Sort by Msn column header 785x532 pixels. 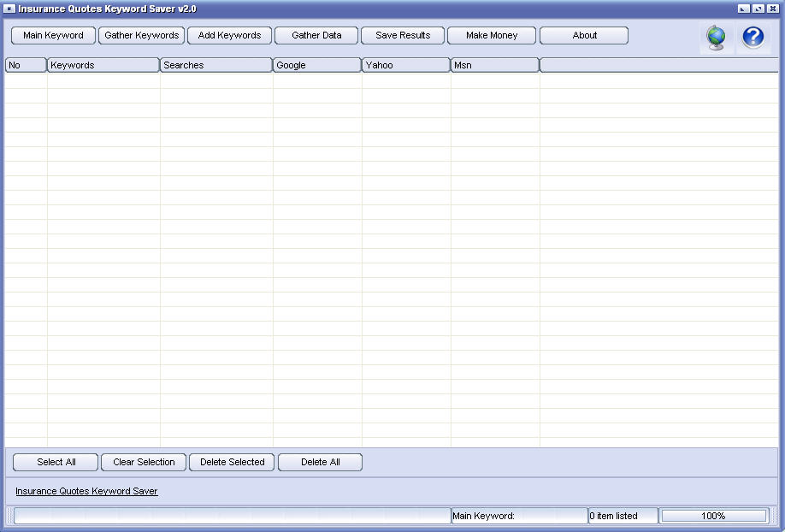[495, 65]
